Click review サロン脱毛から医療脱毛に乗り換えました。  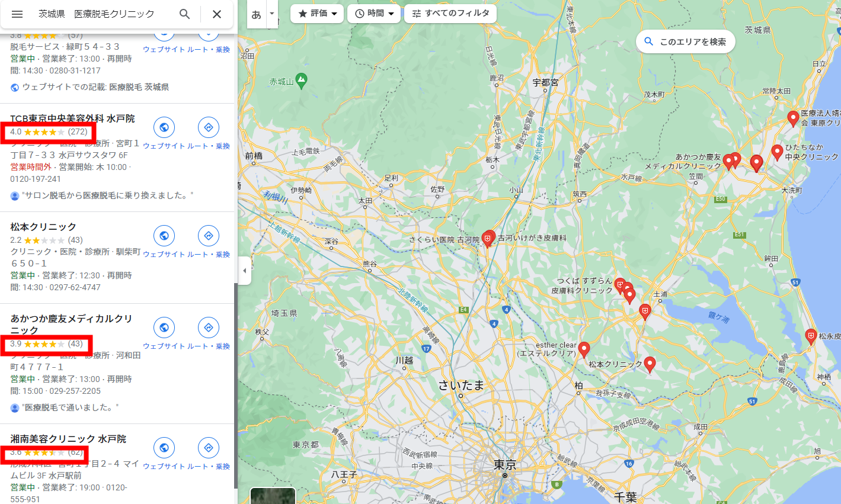[x=107, y=195]
